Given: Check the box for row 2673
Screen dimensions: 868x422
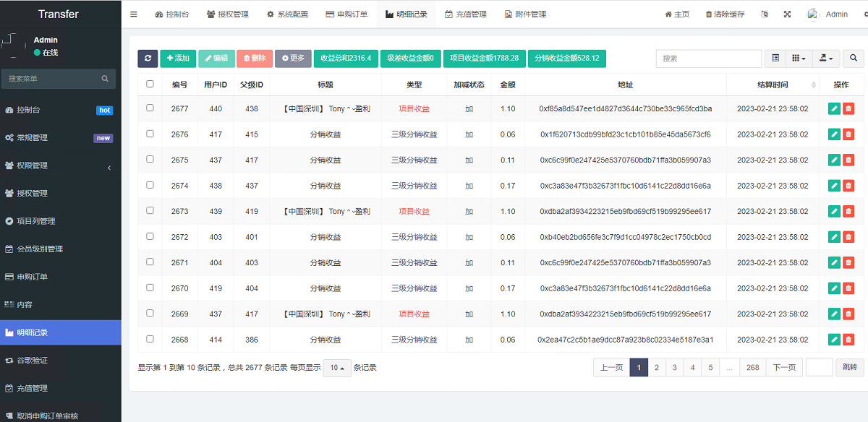Looking at the screenshot, I should click(x=150, y=210).
